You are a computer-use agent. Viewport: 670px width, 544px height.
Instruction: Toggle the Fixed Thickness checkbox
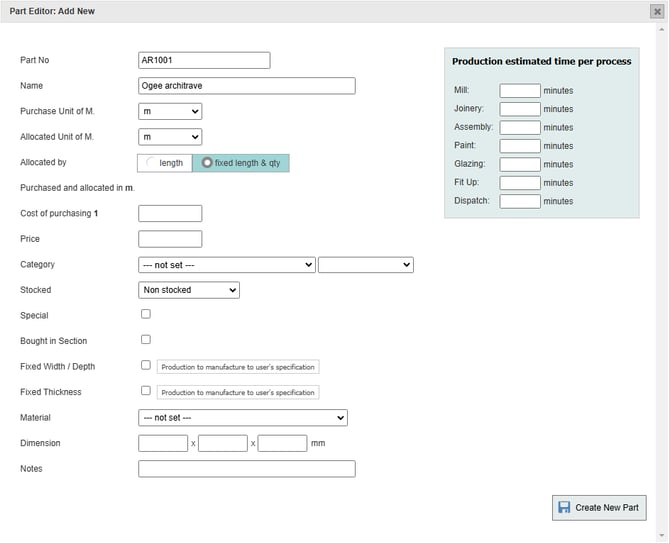146,391
